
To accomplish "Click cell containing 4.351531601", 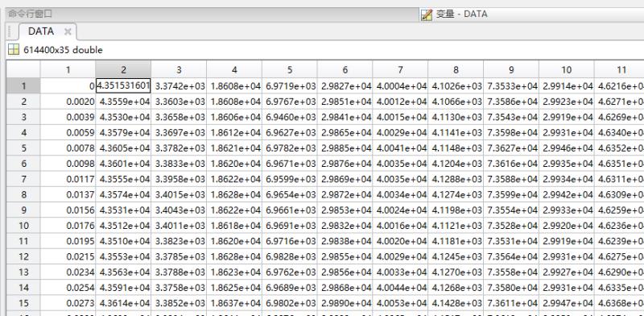I will [x=123, y=86].
